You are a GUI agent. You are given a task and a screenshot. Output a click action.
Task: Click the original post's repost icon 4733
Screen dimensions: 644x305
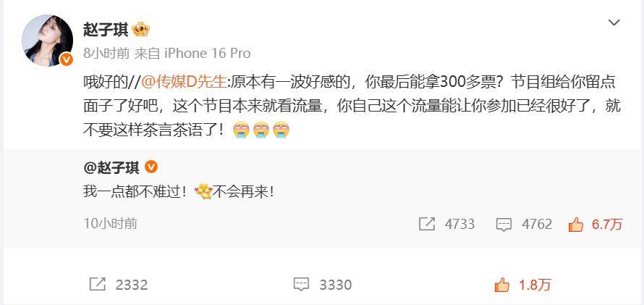(x=427, y=224)
